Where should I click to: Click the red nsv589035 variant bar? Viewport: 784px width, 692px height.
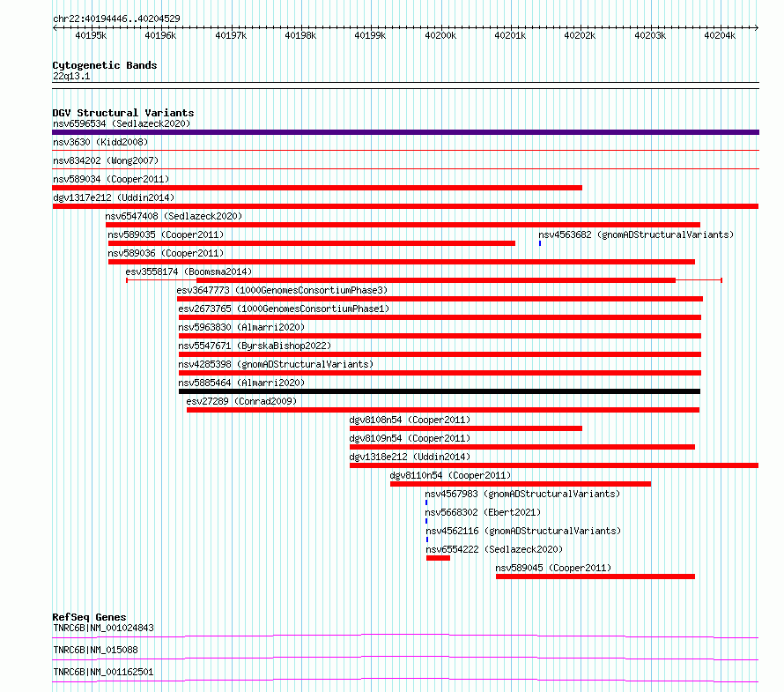pos(312,243)
